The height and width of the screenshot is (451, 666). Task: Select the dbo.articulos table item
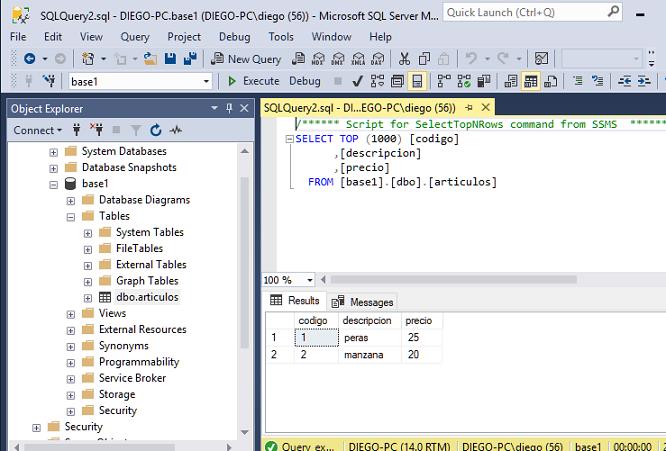147,297
